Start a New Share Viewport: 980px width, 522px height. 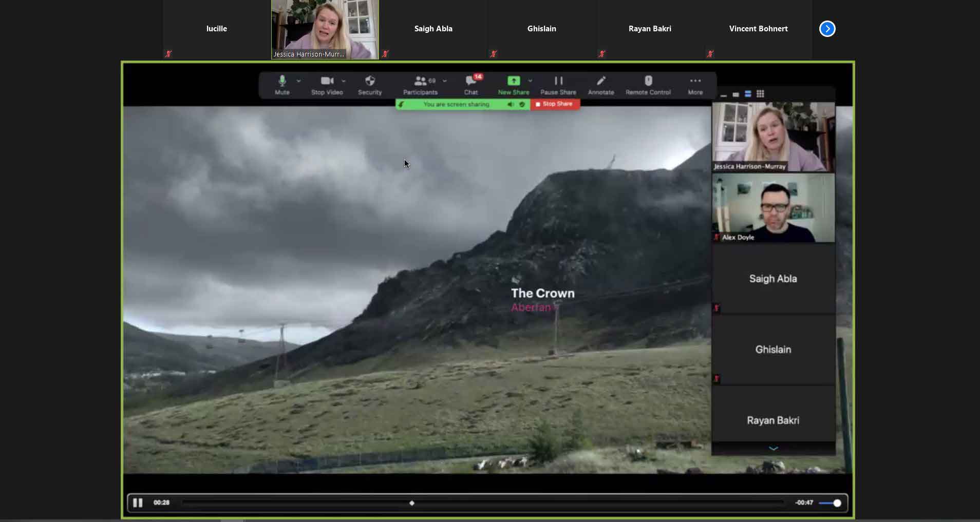(514, 85)
